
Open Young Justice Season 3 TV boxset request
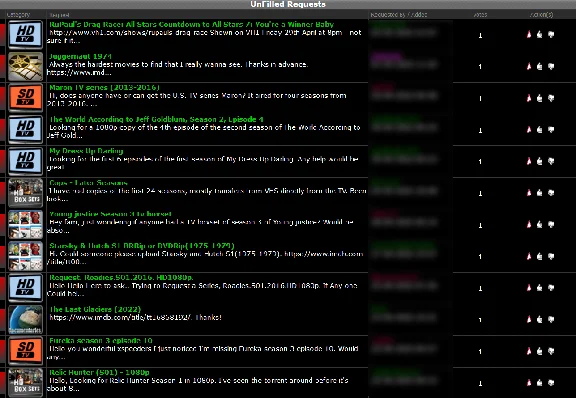click(x=110, y=214)
